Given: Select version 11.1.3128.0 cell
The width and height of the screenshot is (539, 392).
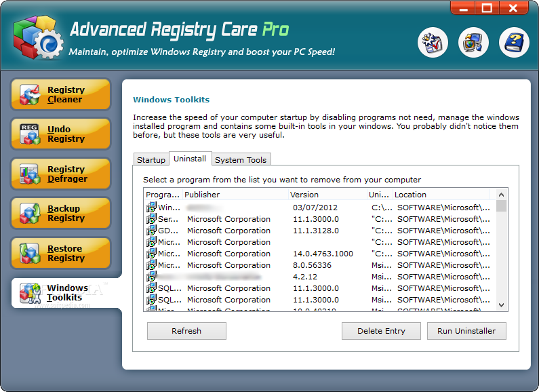Looking at the screenshot, I should pyautogui.click(x=316, y=231).
